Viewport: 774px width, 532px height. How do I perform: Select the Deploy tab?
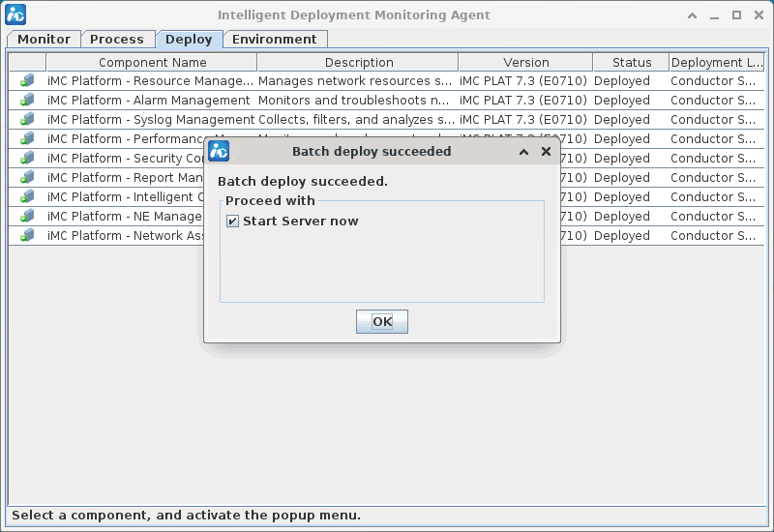pos(189,39)
